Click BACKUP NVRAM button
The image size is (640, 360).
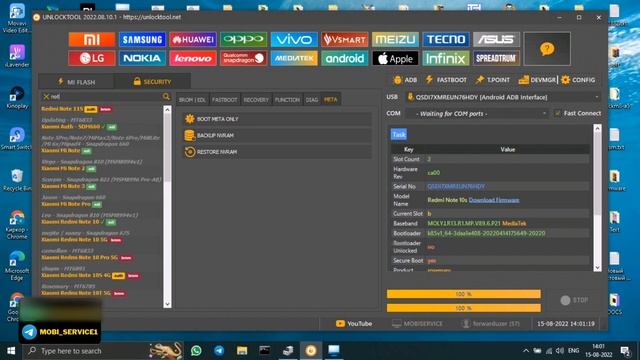[x=277, y=135]
